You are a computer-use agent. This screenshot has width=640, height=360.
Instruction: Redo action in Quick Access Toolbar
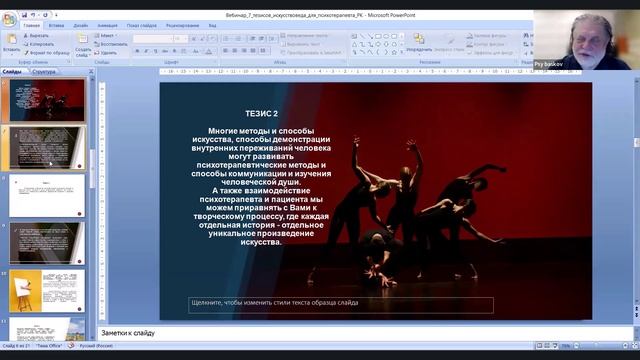point(45,15)
